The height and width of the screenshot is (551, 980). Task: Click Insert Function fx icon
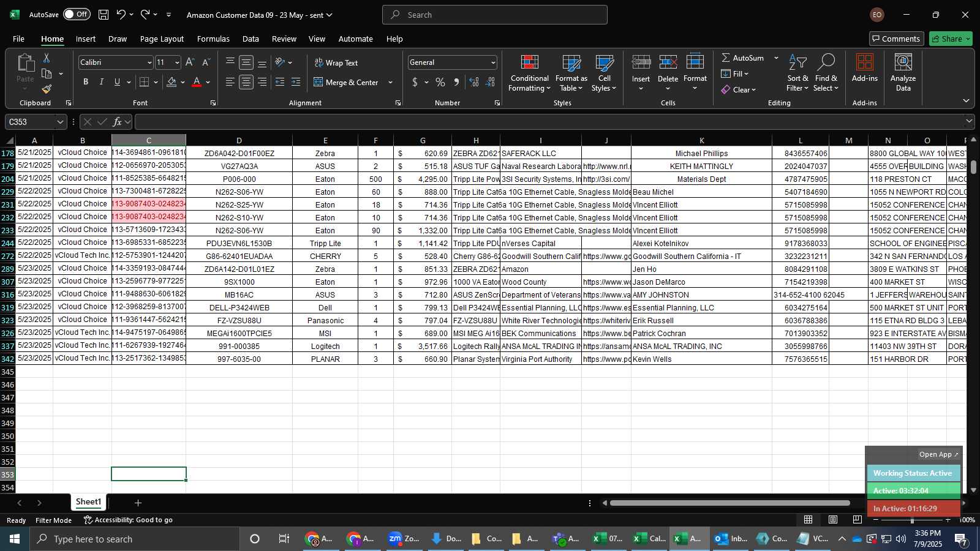118,122
